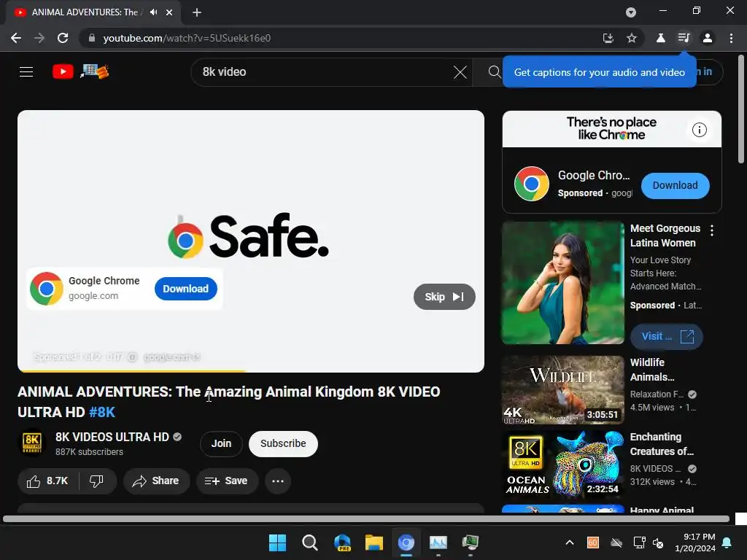
Task: Open the #8K hashtag link
Action: coord(102,413)
